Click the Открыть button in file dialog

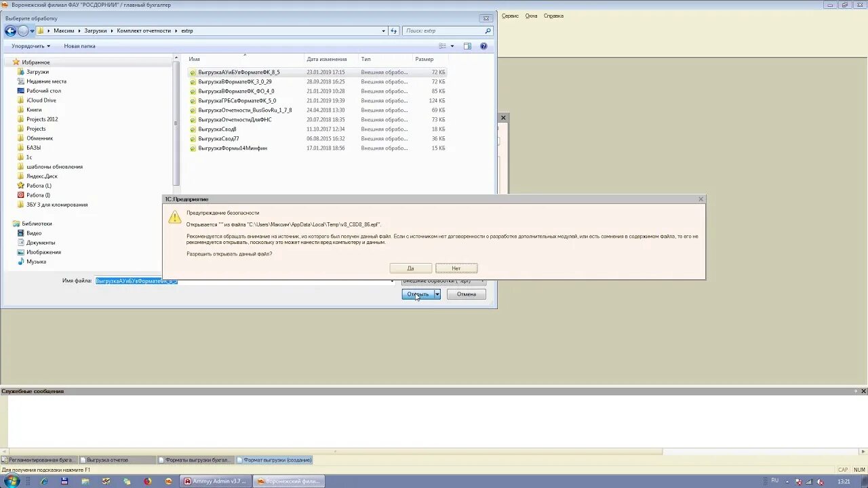click(x=418, y=294)
